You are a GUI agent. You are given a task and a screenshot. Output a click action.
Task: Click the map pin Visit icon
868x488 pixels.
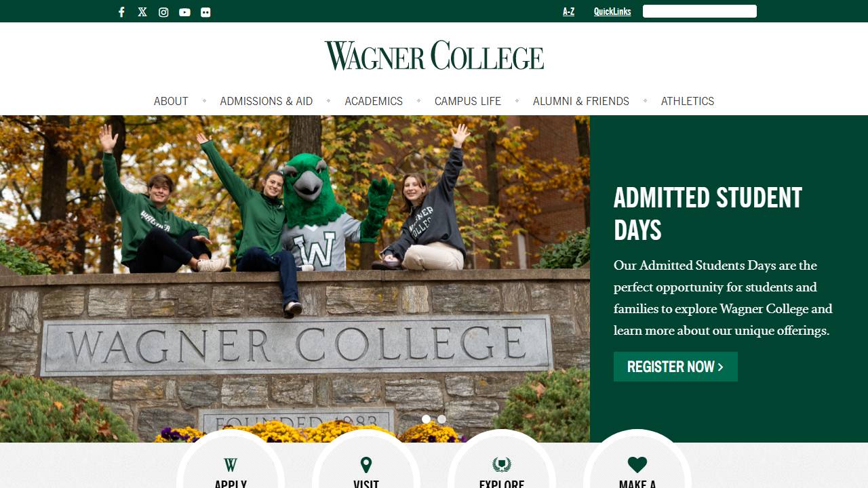366,465
